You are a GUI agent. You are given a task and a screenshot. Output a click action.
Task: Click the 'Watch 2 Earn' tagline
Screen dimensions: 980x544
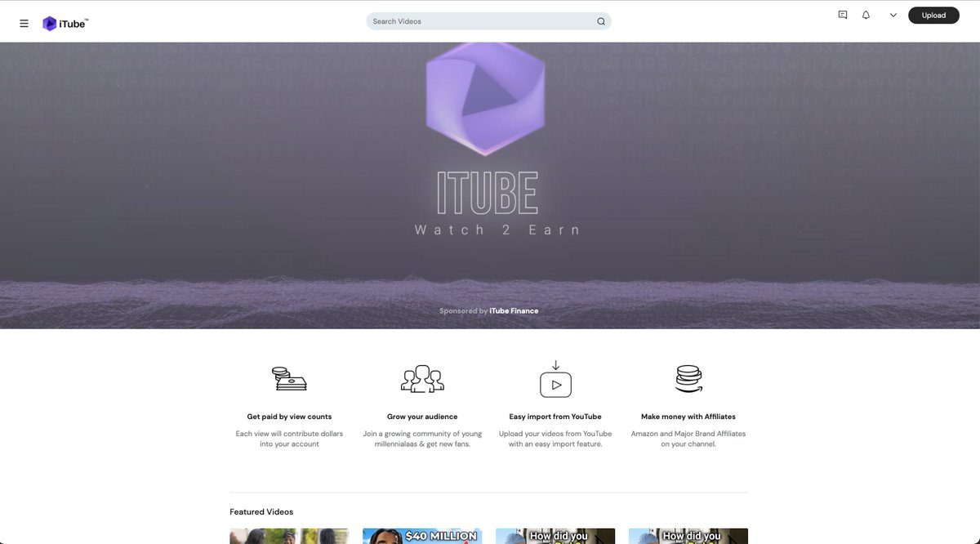point(498,230)
